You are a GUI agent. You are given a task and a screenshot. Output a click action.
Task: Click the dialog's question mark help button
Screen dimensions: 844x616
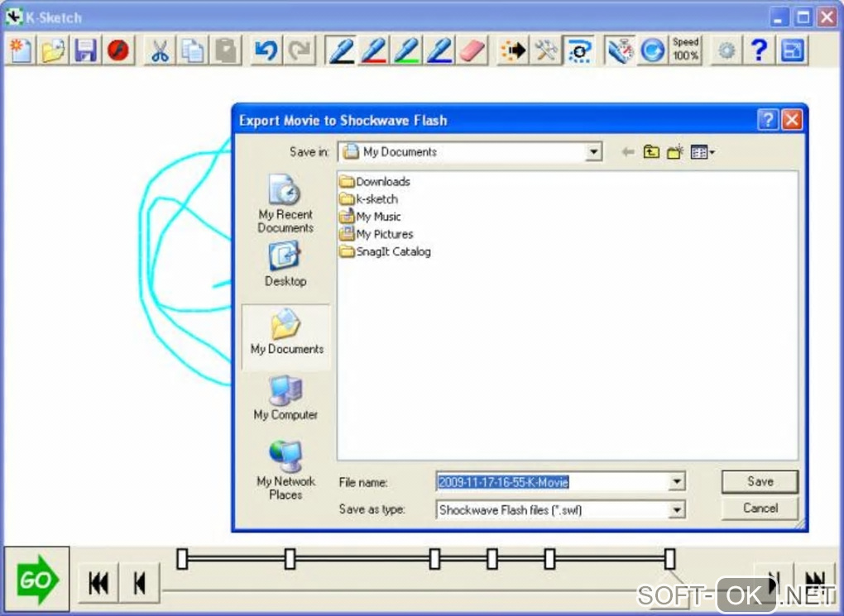click(768, 119)
